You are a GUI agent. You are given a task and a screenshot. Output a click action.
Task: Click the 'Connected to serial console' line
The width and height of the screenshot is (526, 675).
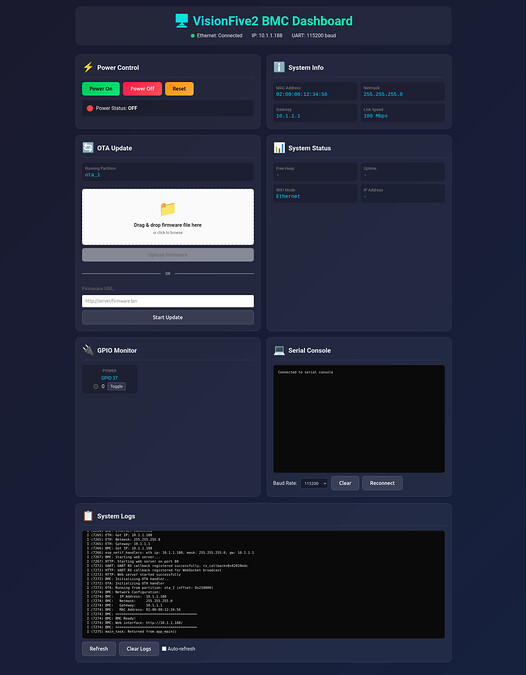[305, 372]
